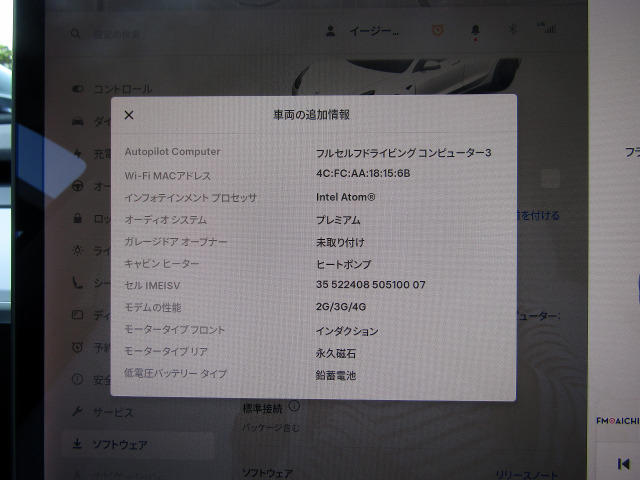Click the 未取り付け value

(x=340, y=242)
